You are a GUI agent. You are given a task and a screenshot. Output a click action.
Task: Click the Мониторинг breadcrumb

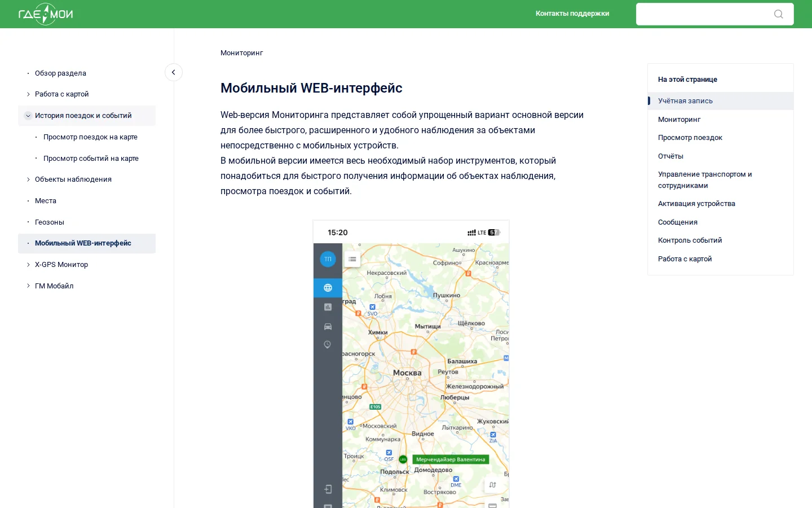point(241,53)
